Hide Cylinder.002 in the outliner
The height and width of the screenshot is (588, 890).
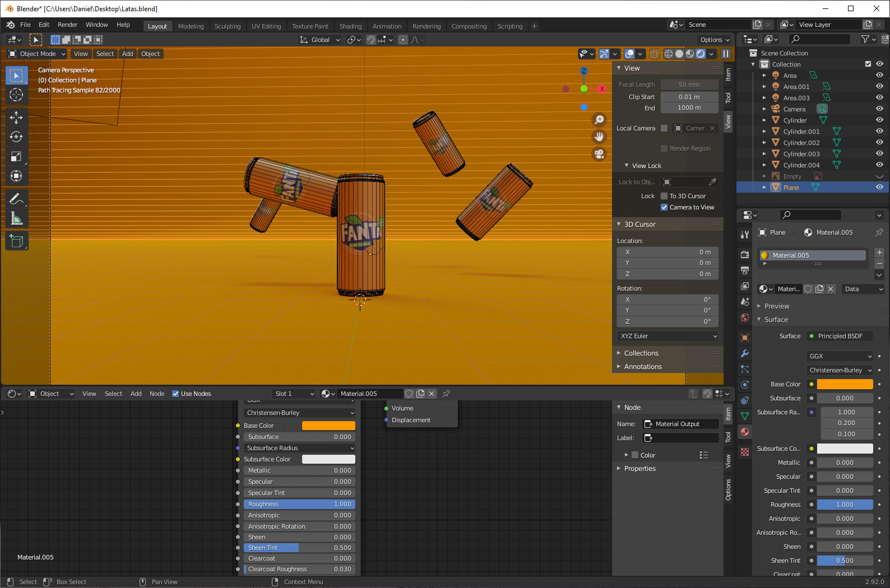click(x=879, y=143)
